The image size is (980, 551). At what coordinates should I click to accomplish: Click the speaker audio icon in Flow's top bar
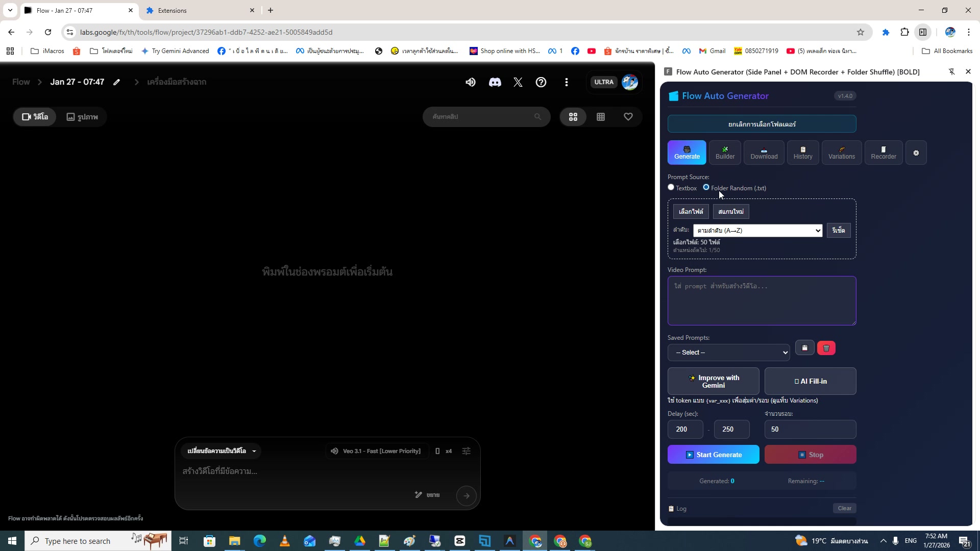point(470,82)
